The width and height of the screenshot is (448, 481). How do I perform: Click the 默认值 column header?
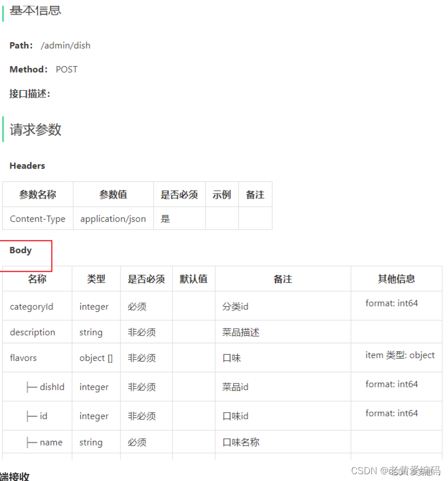(193, 279)
